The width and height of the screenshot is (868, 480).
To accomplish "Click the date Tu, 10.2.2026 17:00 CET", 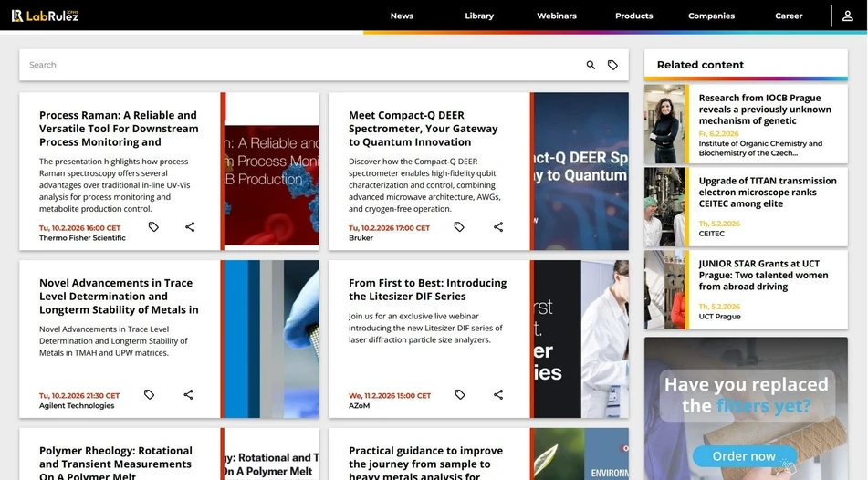I will [x=389, y=227].
